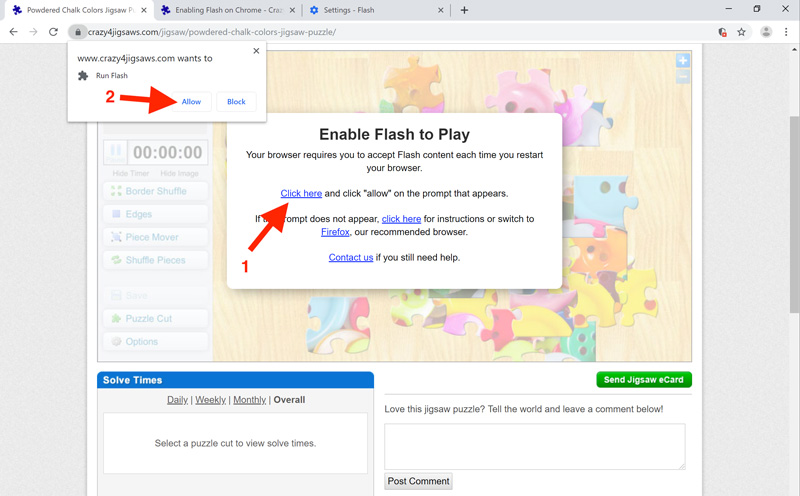Activate the Piece Mover tool

(155, 237)
